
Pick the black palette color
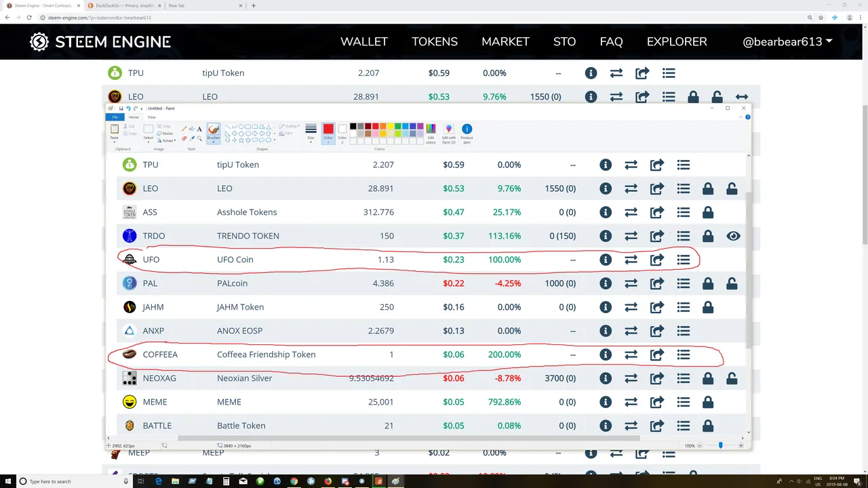(x=353, y=126)
